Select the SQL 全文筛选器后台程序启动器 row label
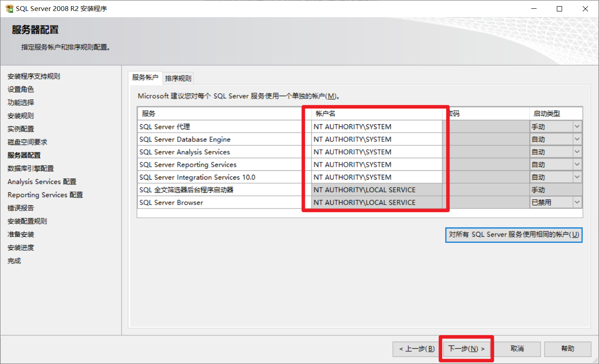The height and width of the screenshot is (364, 599). pos(186,190)
